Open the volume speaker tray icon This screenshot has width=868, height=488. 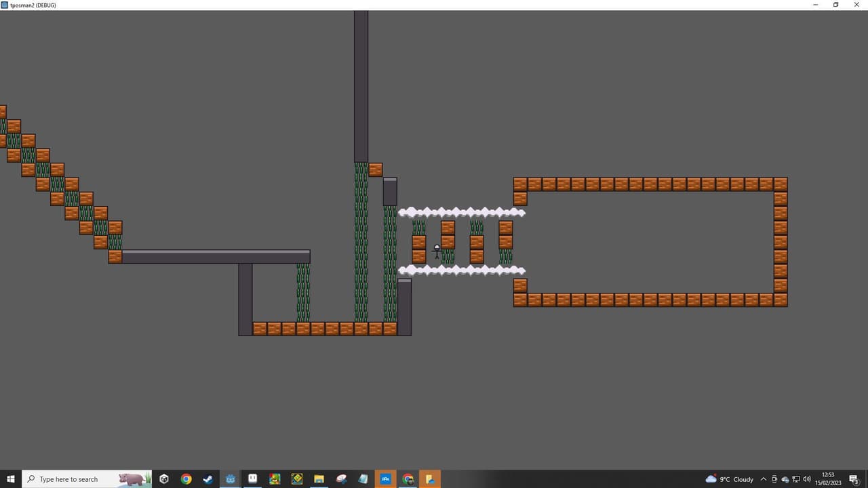[807, 479]
